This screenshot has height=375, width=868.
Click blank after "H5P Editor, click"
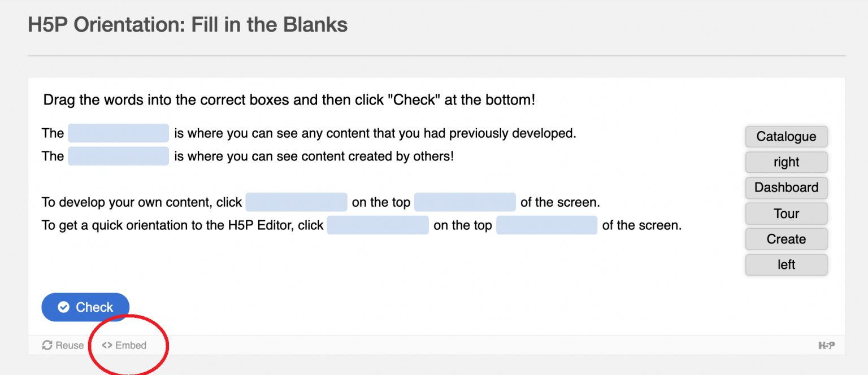377,225
